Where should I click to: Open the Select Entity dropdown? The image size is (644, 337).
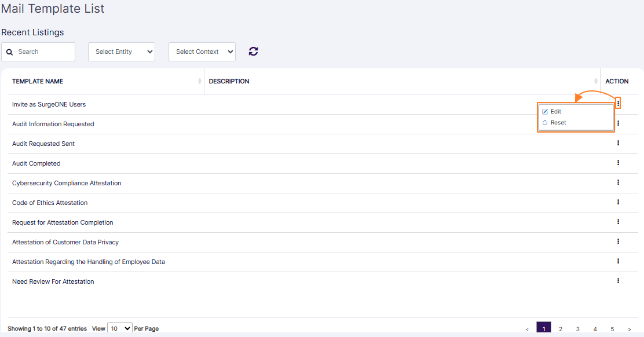tap(121, 52)
